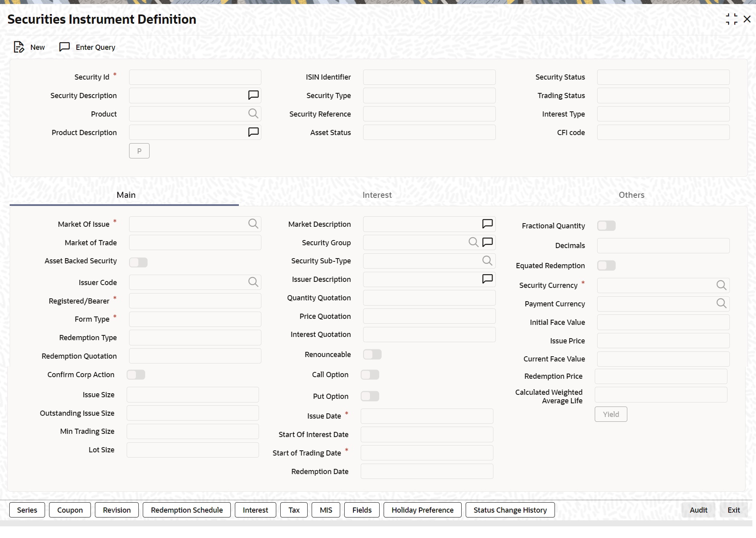Click the Audit button
This screenshot has height=538, width=756.
click(698, 510)
